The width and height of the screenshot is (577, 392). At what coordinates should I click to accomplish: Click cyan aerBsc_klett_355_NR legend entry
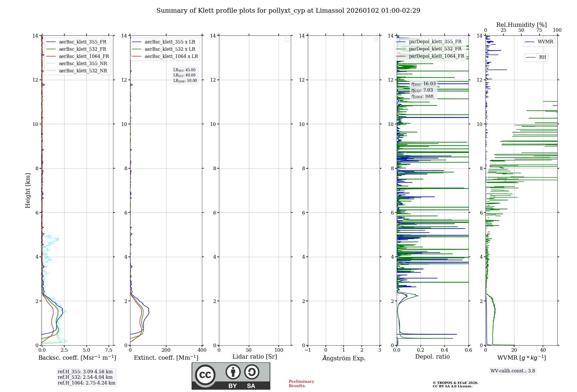83,64
